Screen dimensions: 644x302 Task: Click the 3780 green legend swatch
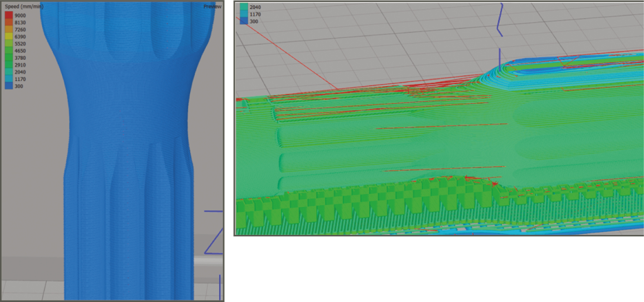(x=9, y=58)
